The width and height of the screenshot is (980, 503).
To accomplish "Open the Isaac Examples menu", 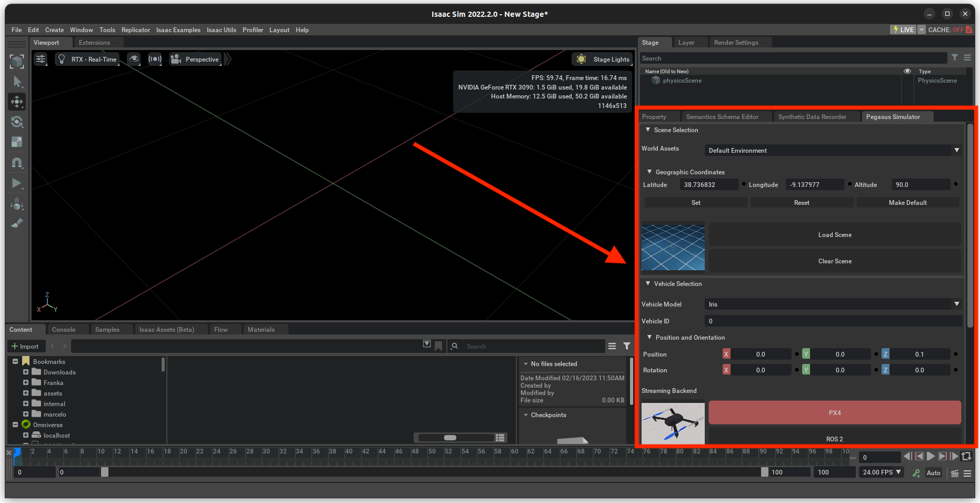I will pos(178,29).
